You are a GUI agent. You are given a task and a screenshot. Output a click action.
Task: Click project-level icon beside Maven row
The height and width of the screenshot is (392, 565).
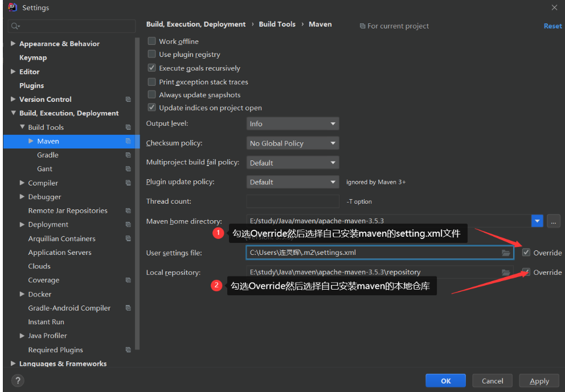click(128, 141)
